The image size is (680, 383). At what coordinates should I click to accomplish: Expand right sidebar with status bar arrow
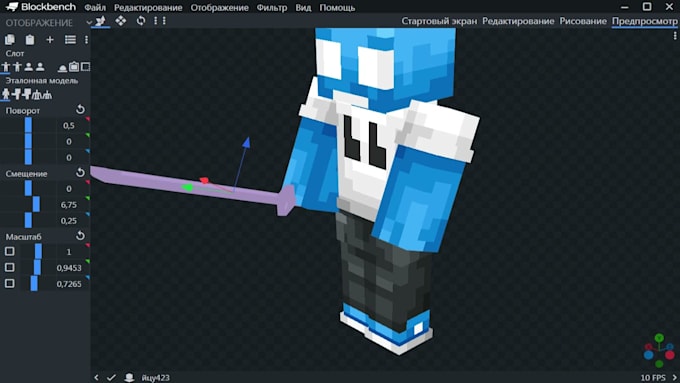(x=675, y=377)
